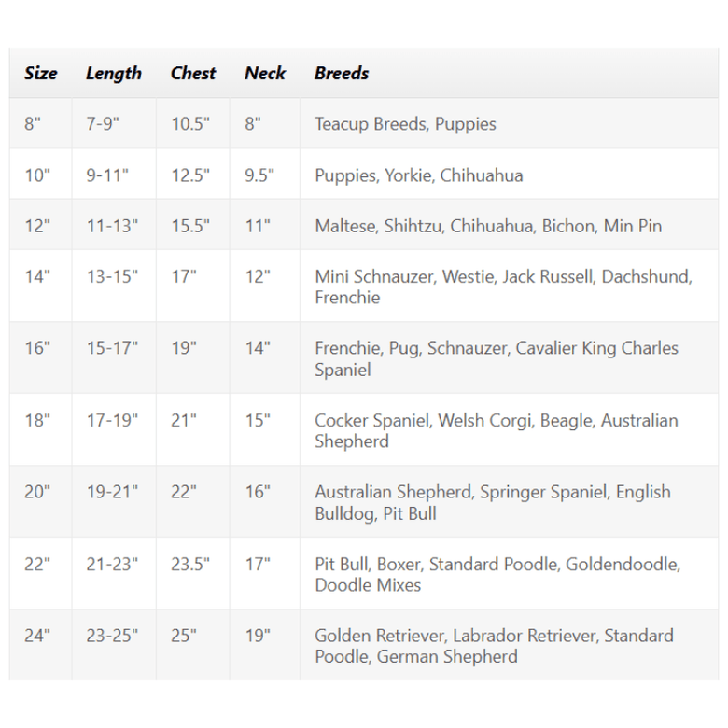The image size is (728, 728).
Task: Select Puppies, Yorkie, Chihuahua breeds cell
Action: point(510,175)
